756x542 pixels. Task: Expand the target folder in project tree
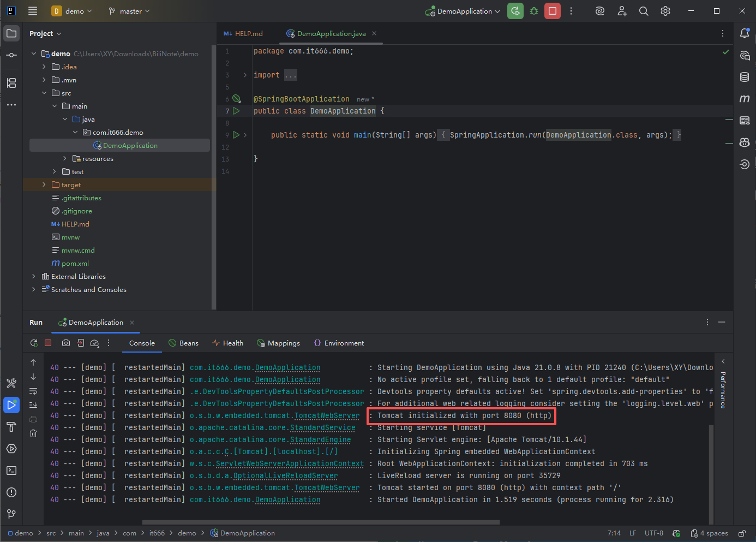tap(44, 185)
